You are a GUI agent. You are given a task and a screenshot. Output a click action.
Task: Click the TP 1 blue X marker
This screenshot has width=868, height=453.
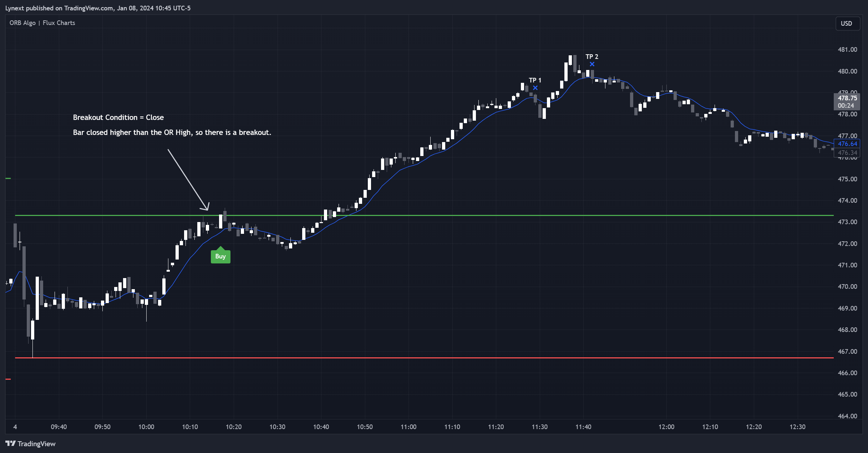point(535,88)
